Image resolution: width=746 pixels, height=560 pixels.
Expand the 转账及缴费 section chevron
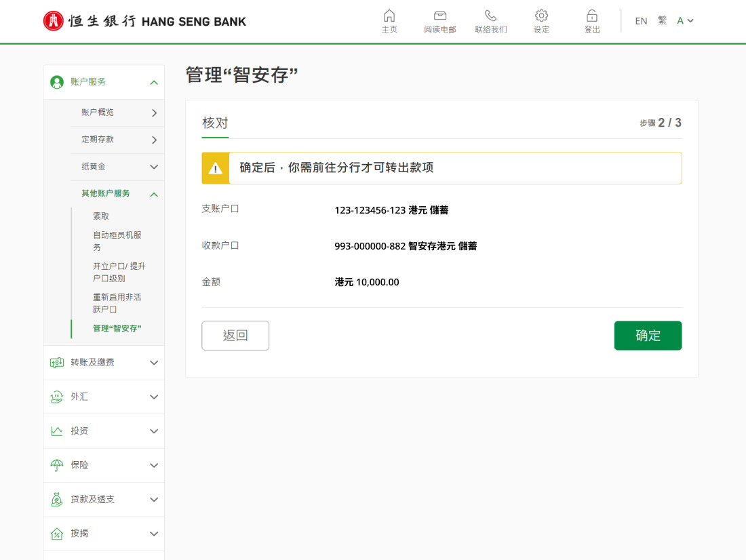pos(154,363)
